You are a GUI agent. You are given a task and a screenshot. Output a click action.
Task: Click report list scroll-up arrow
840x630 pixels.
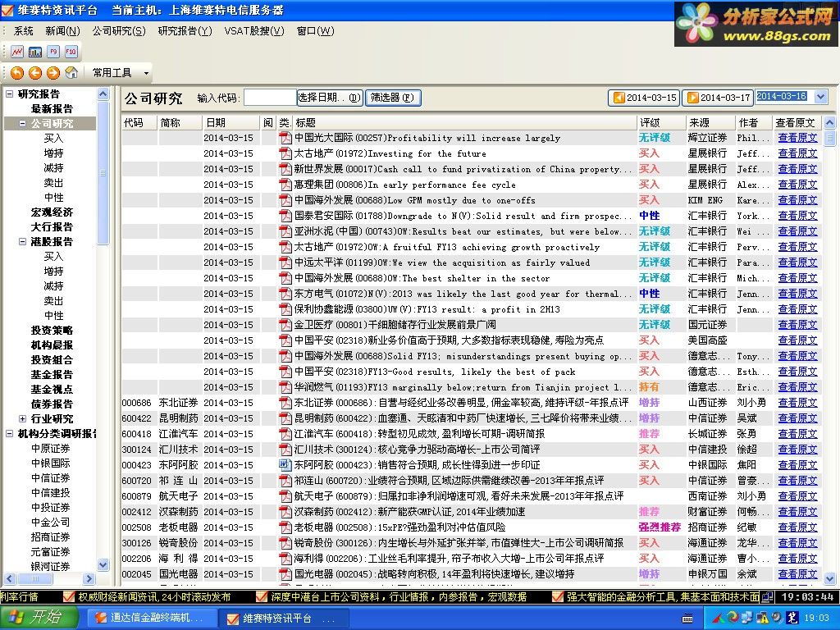829,123
